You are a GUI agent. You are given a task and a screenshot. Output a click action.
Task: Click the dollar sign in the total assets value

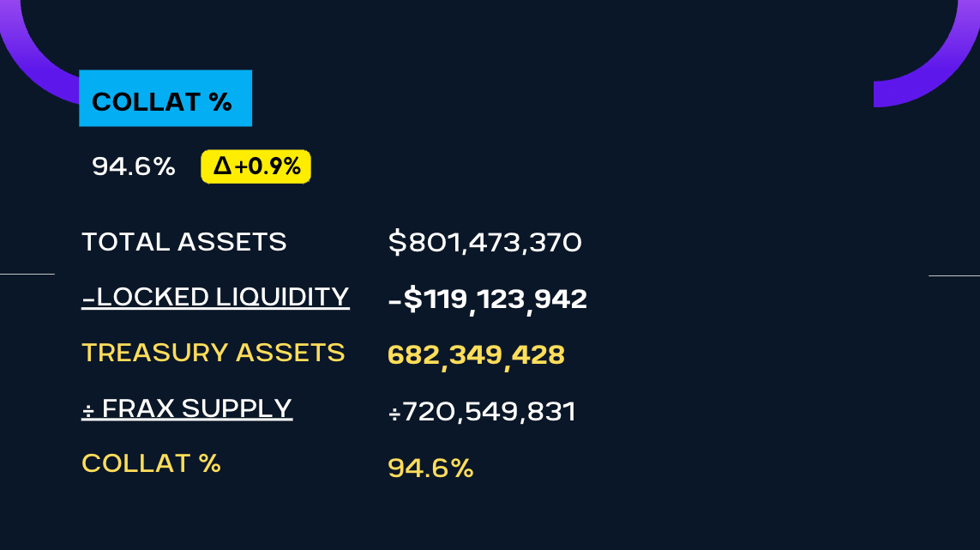point(398,243)
